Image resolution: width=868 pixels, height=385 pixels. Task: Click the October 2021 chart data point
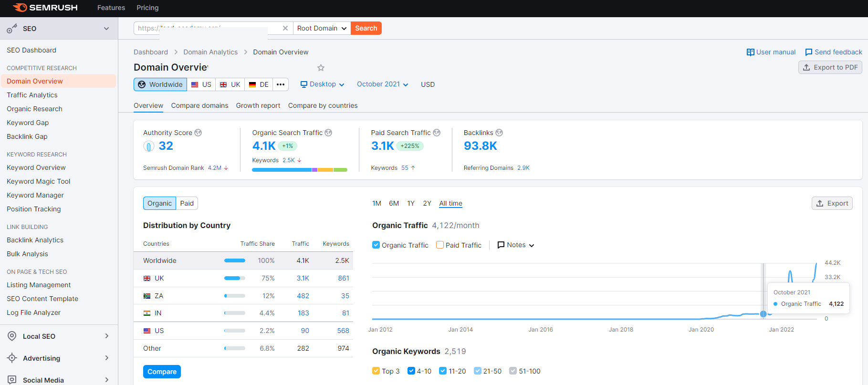(x=763, y=314)
